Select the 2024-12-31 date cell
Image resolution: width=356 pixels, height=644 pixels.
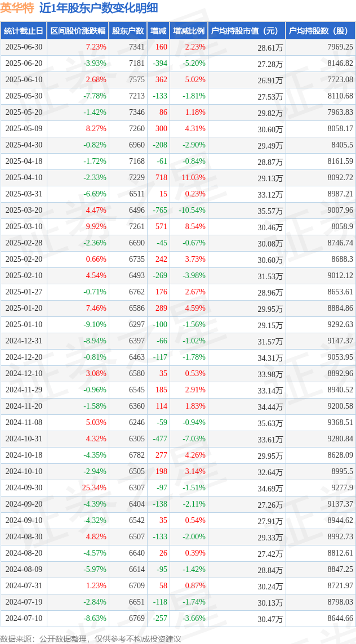click(24, 341)
